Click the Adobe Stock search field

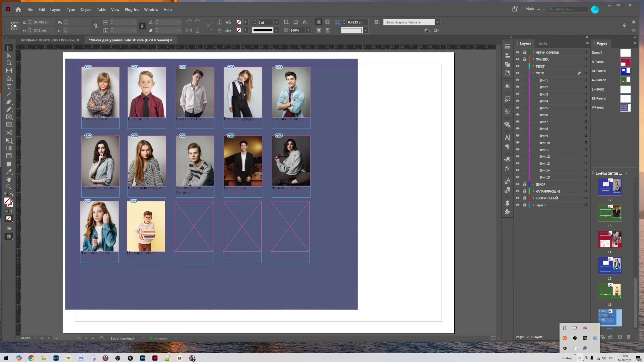pos(568,9)
